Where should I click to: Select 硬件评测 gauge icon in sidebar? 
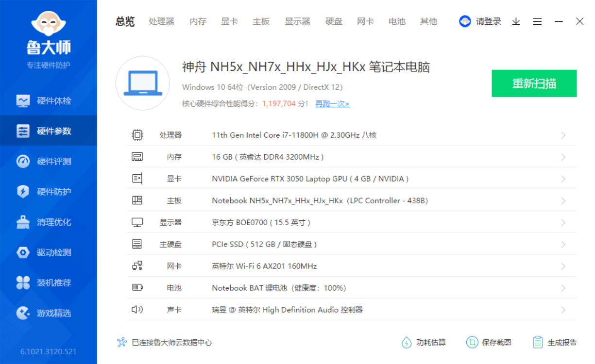point(23,162)
